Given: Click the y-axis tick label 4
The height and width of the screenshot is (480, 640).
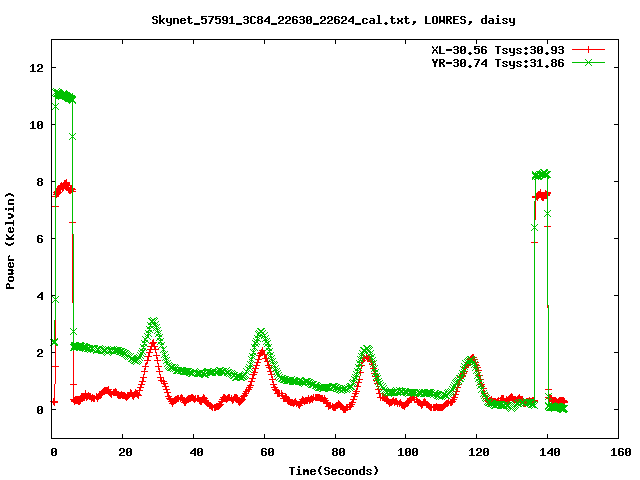Looking at the screenshot, I should [x=40, y=296].
